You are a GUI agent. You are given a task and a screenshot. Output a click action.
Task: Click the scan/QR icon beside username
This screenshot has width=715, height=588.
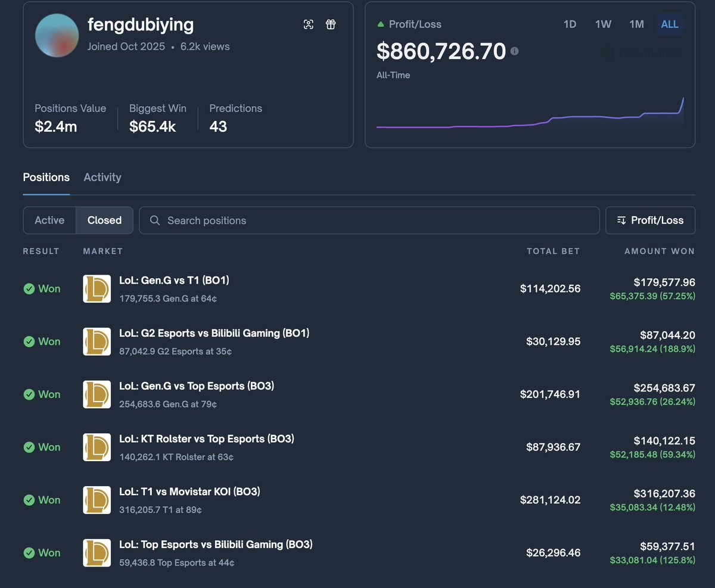click(308, 24)
